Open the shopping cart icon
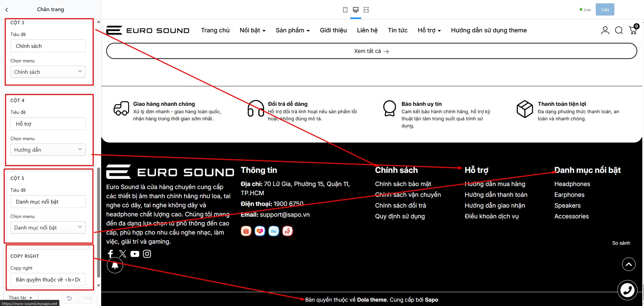 click(x=634, y=30)
